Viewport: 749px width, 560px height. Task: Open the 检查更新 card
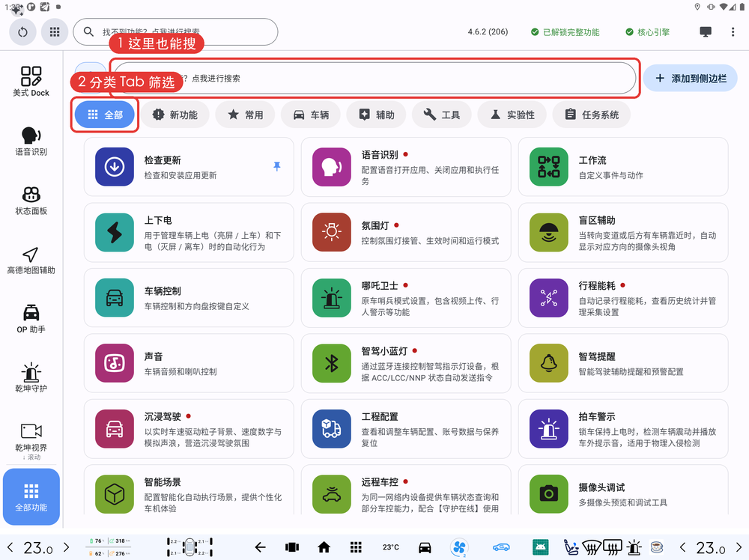[x=189, y=167]
